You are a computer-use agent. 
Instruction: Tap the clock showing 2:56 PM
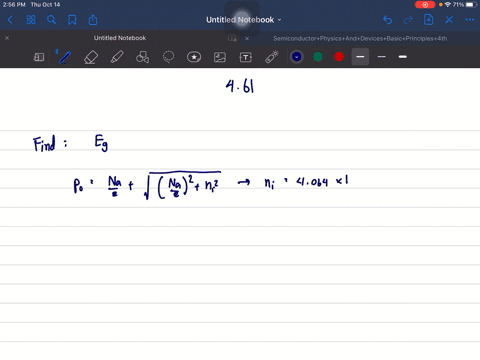[x=14, y=5]
